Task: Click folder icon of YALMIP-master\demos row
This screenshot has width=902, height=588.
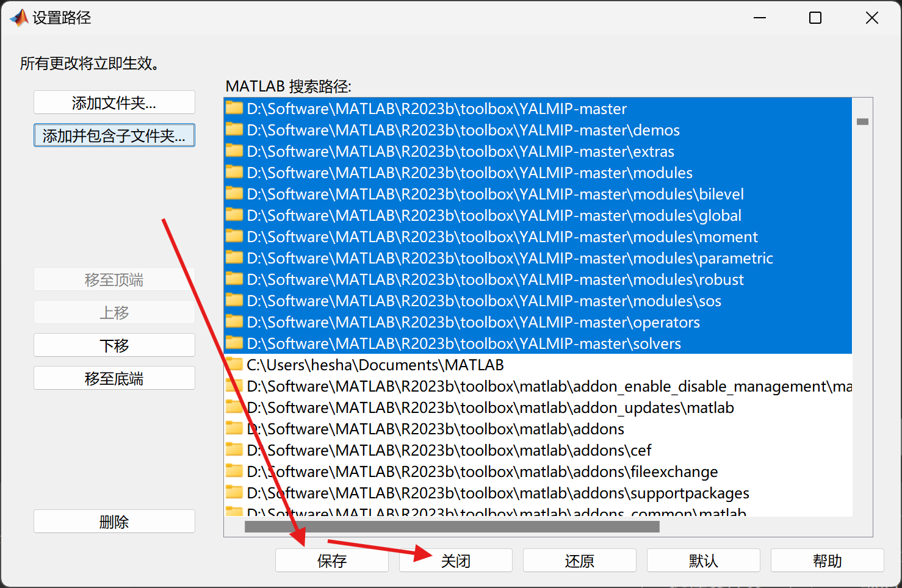Action: (x=234, y=129)
